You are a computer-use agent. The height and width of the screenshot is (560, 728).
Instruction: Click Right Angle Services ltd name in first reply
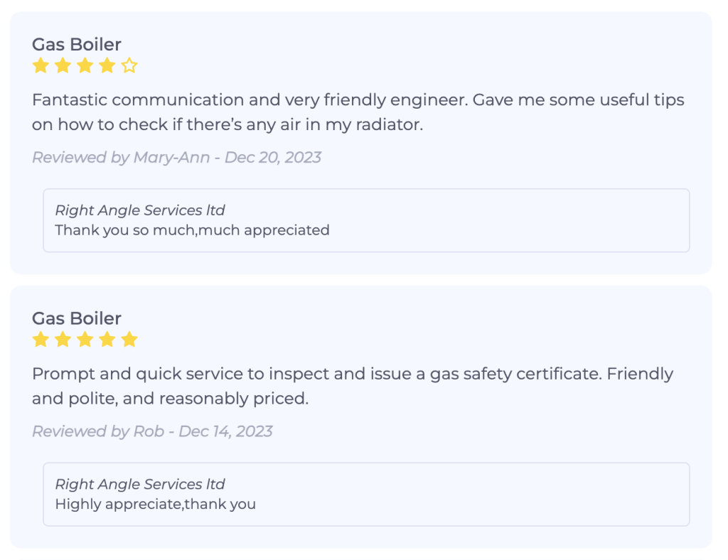[140, 210]
